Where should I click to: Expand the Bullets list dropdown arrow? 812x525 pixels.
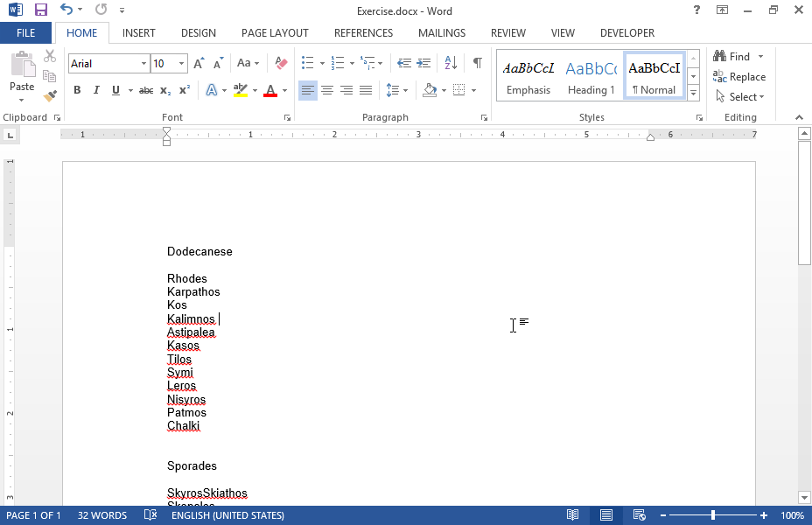322,64
